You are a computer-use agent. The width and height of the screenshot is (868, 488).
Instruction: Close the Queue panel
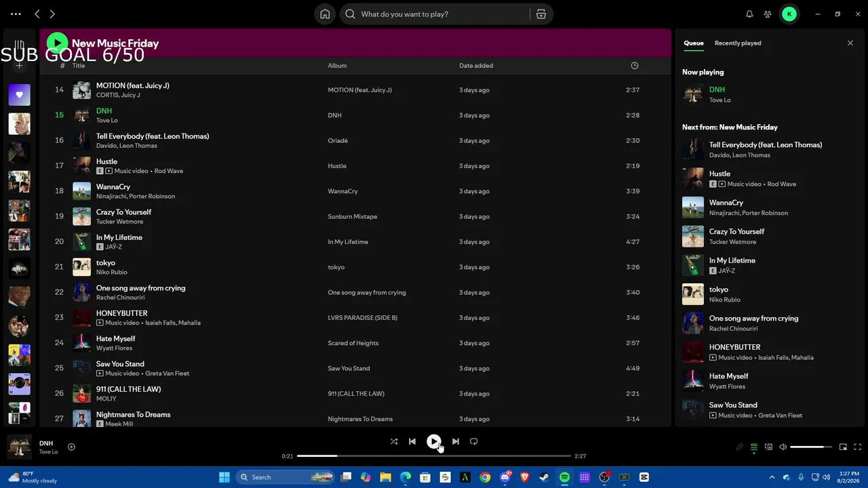pos(850,43)
